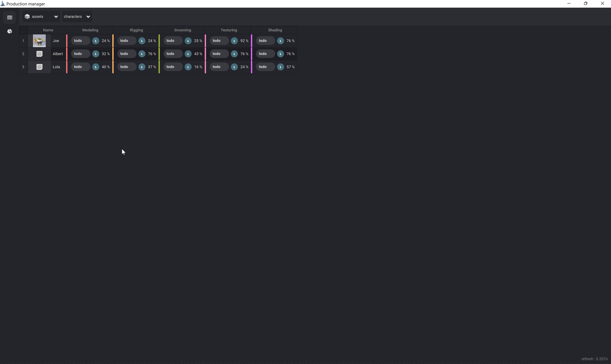Click Lola's Rigging todo status
The height and width of the screenshot is (364, 611).
coord(127,67)
